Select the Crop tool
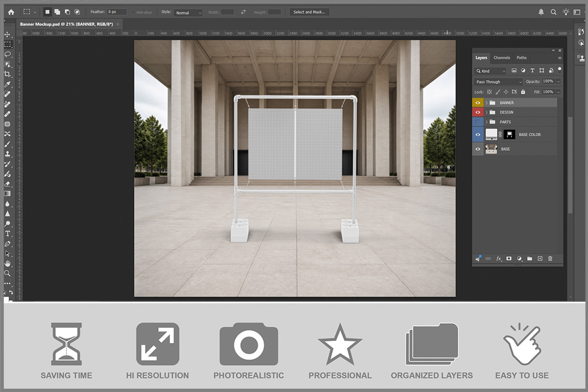The height and width of the screenshot is (392, 588). click(x=7, y=74)
